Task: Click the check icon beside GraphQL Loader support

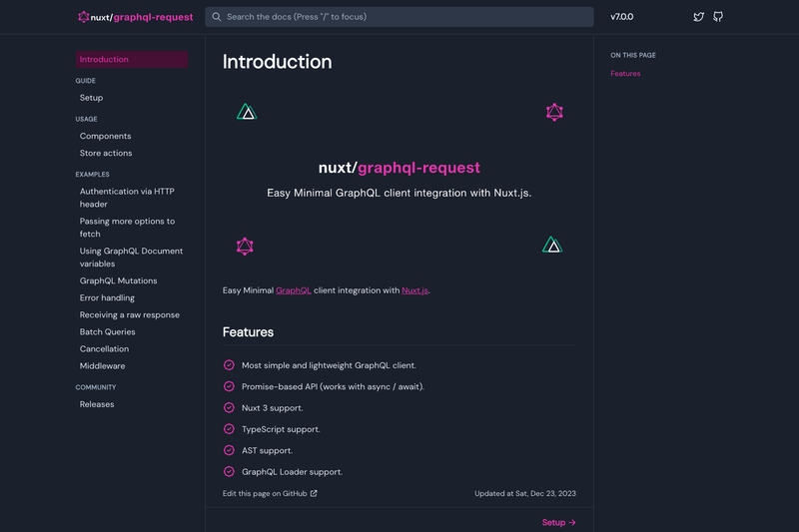Action: pos(229,472)
